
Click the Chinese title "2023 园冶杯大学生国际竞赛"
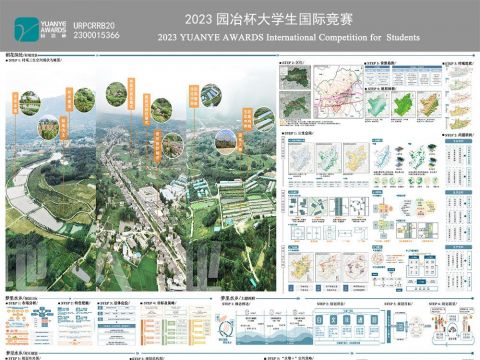click(x=269, y=19)
